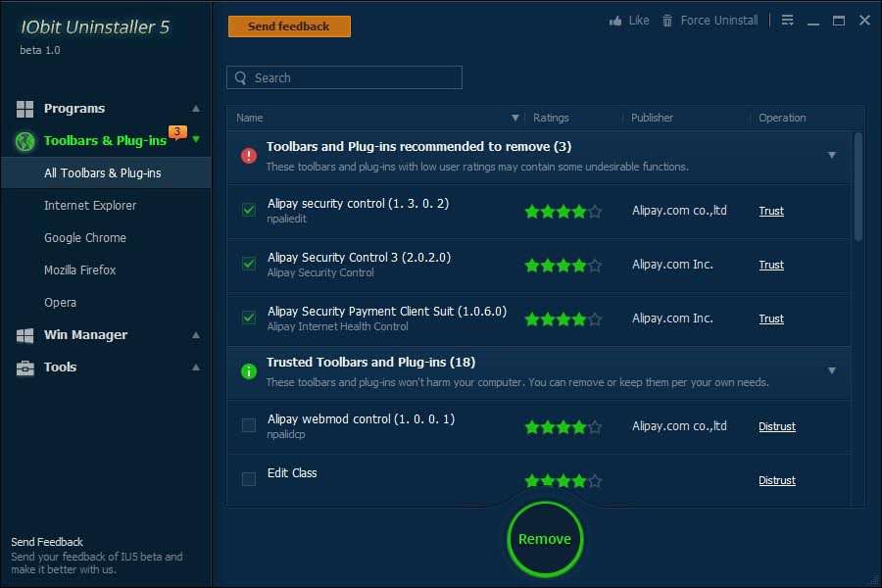882x588 pixels.
Task: Click star rating of Edit Class
Action: pyautogui.click(x=563, y=480)
